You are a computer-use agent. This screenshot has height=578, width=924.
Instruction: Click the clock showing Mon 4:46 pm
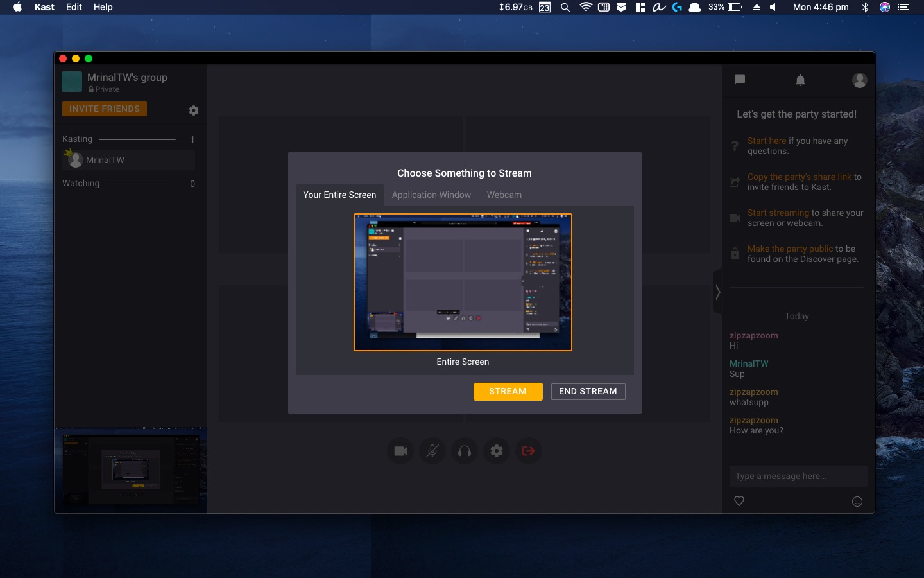(x=821, y=7)
